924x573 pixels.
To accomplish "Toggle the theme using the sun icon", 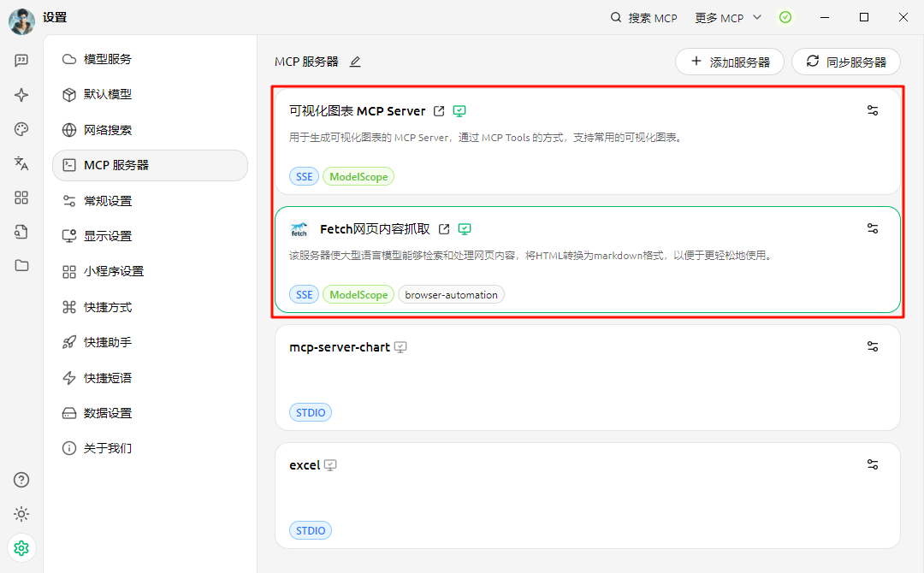I will click(x=21, y=514).
